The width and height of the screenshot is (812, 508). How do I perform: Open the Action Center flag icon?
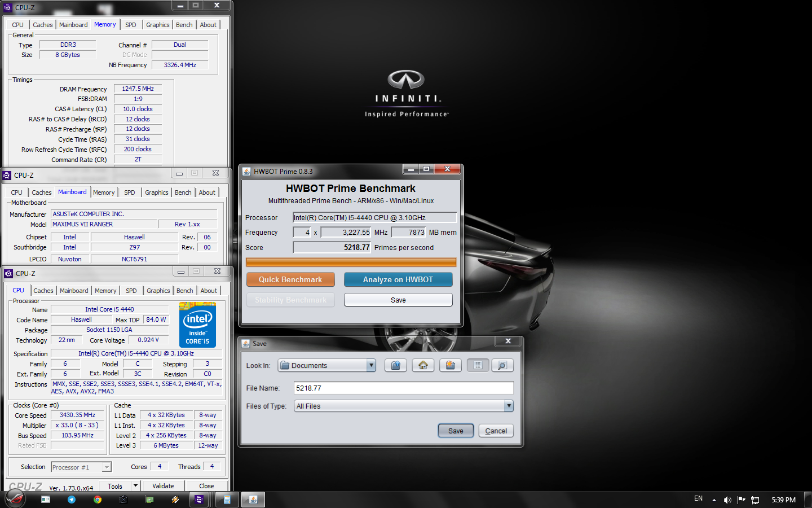tap(742, 500)
